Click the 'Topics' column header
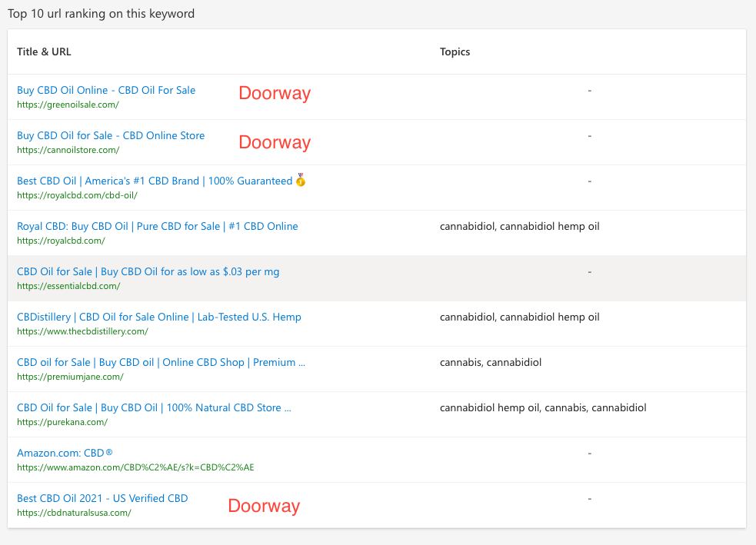The width and height of the screenshot is (756, 545). tap(455, 52)
